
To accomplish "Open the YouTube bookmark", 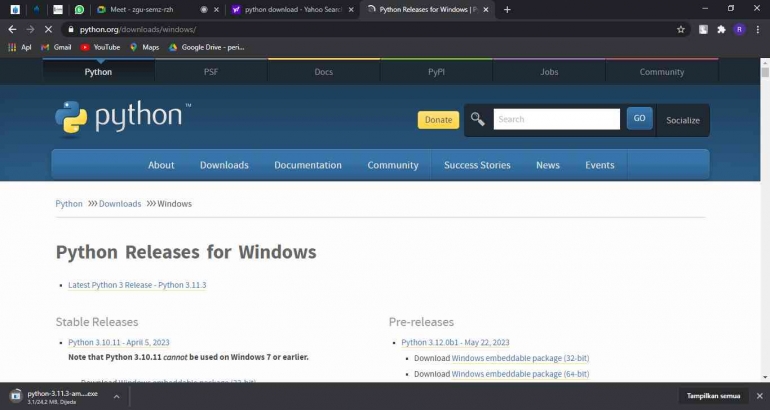I will pos(100,47).
